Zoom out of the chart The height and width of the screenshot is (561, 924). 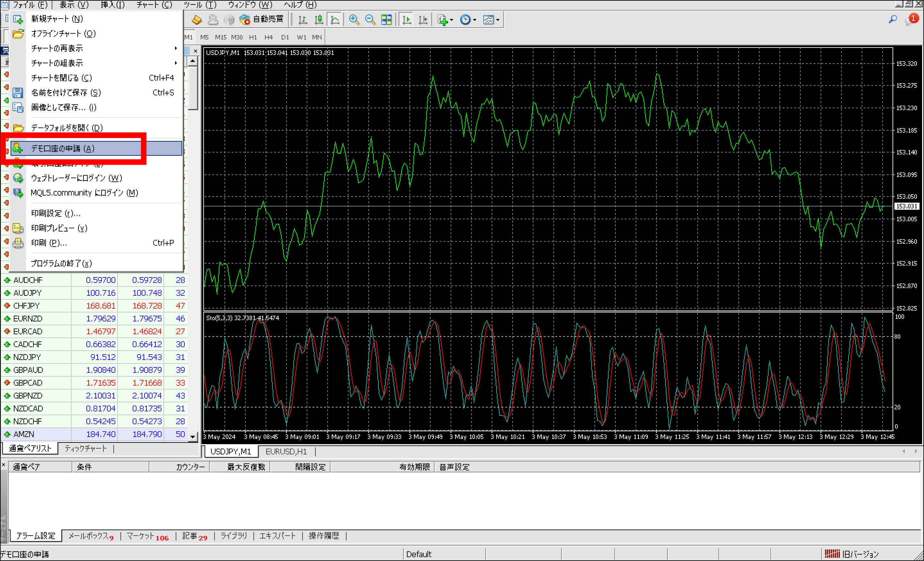370,20
